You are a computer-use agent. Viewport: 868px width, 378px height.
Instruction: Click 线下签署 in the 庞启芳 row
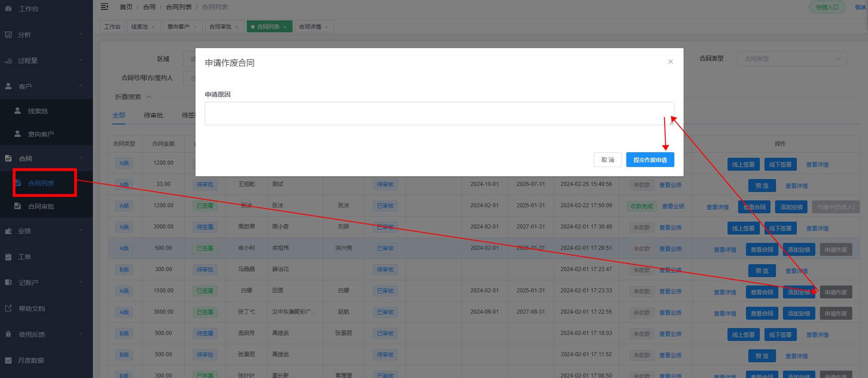pyautogui.click(x=780, y=335)
